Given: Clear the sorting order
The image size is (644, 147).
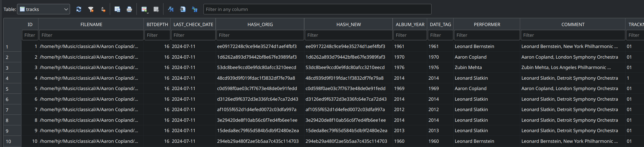Looking at the screenshot, I should [103, 9].
